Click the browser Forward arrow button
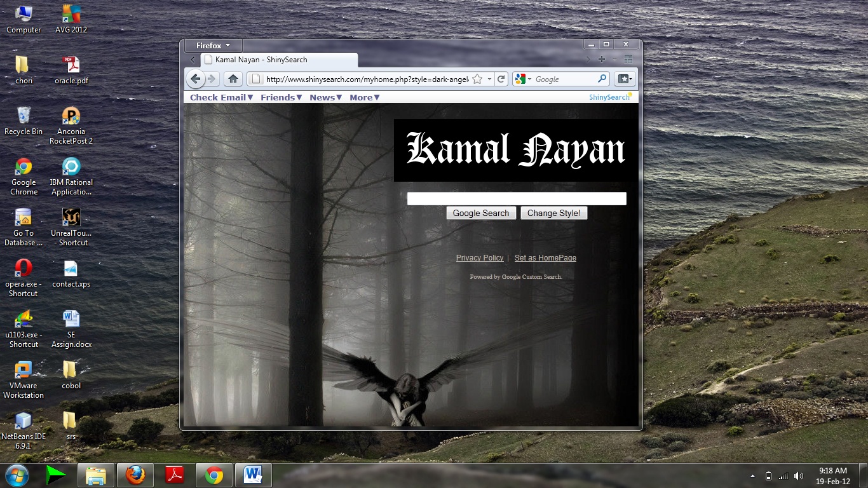 tap(212, 79)
